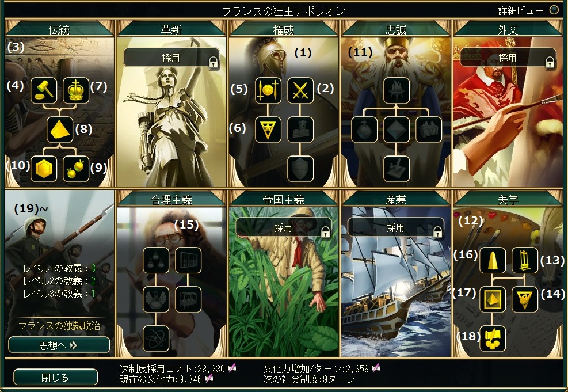
Task: Select the golden crown policy icon
Action: click(x=76, y=90)
